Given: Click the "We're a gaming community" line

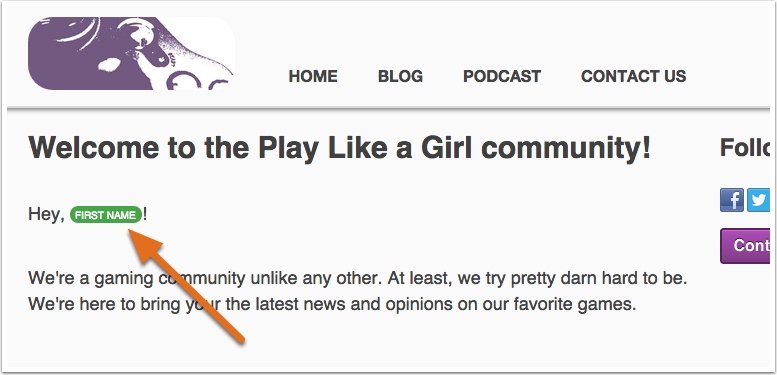Looking at the screenshot, I should tap(358, 278).
